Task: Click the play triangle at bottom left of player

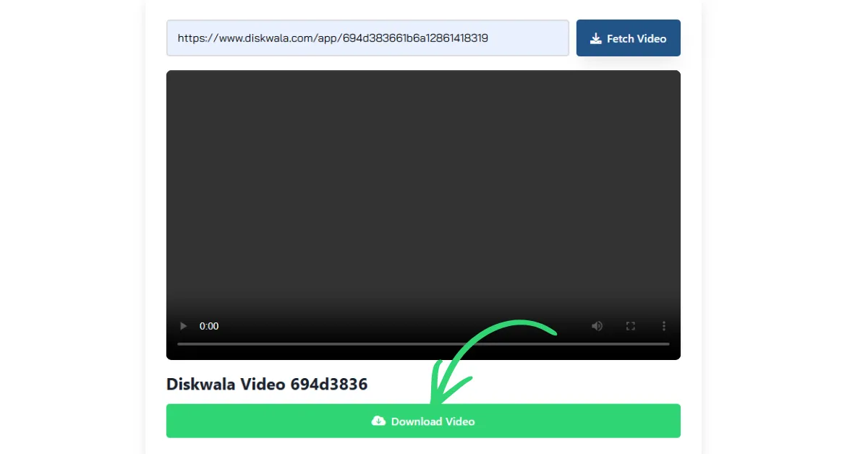Action: pos(182,326)
